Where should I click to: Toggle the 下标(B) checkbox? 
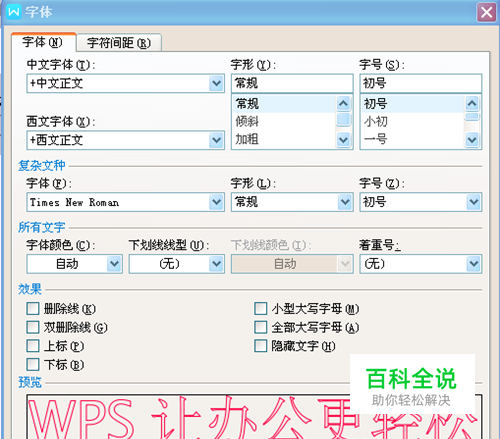point(33,365)
